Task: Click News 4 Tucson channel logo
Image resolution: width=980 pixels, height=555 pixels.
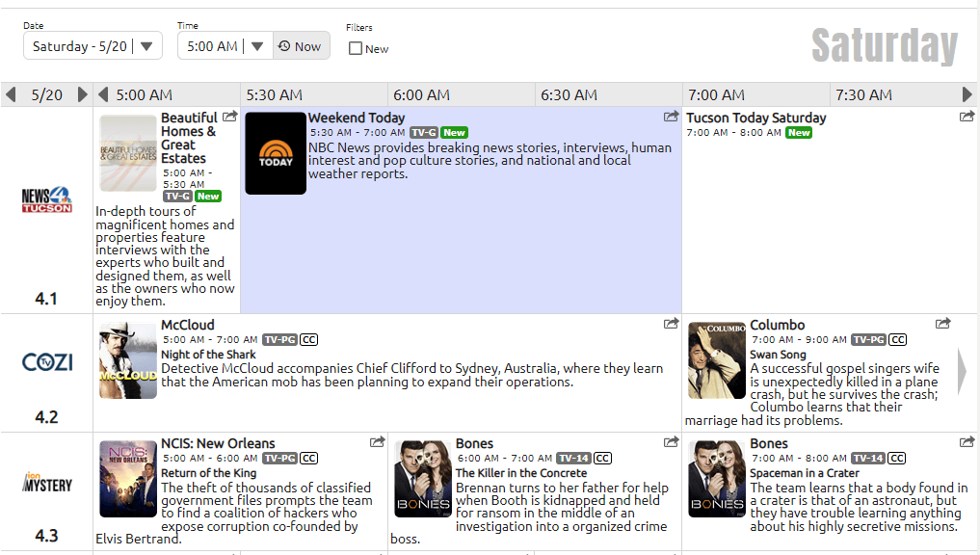Action: [46, 200]
